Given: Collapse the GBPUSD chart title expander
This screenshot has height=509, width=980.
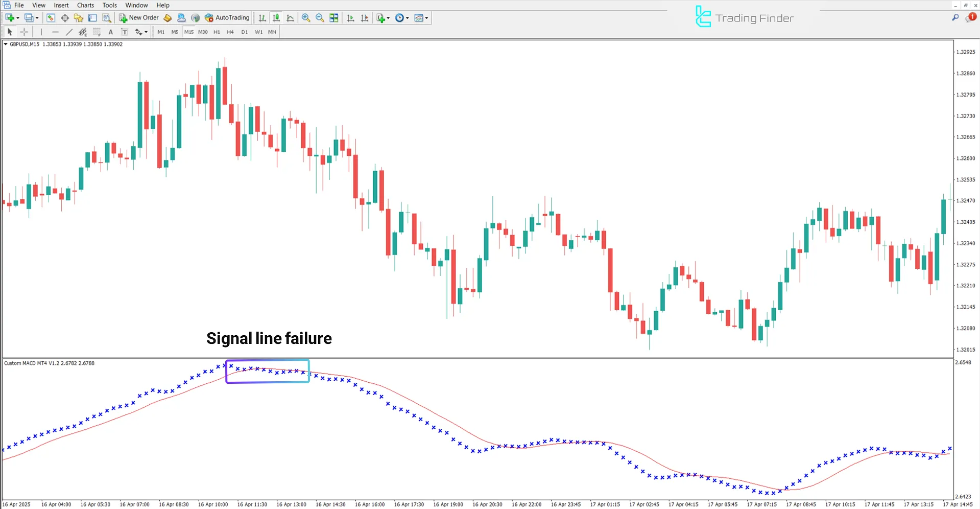Looking at the screenshot, I should tap(5, 44).
